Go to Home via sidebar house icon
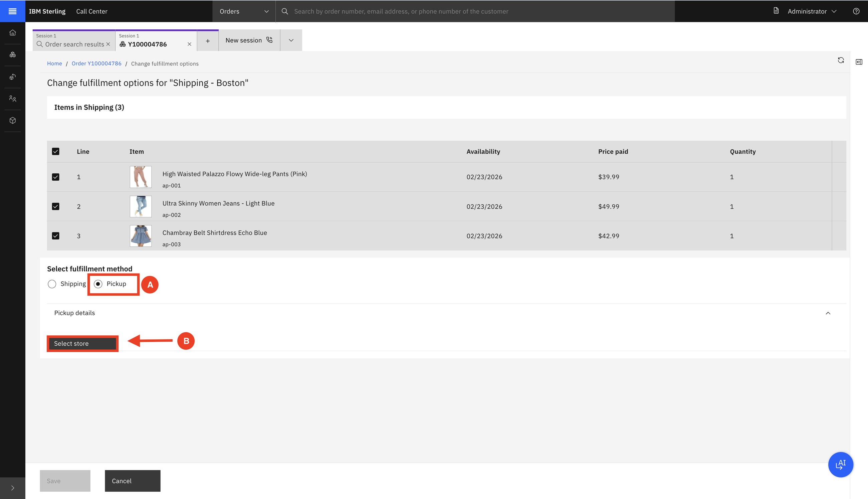Viewport: 868px width, 499px height. click(13, 32)
